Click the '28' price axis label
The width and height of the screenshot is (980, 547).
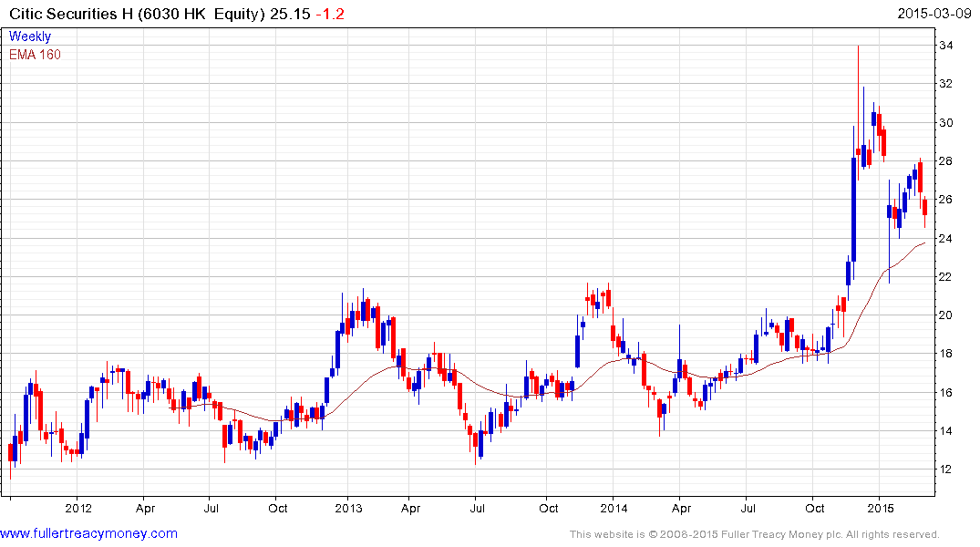(x=945, y=160)
